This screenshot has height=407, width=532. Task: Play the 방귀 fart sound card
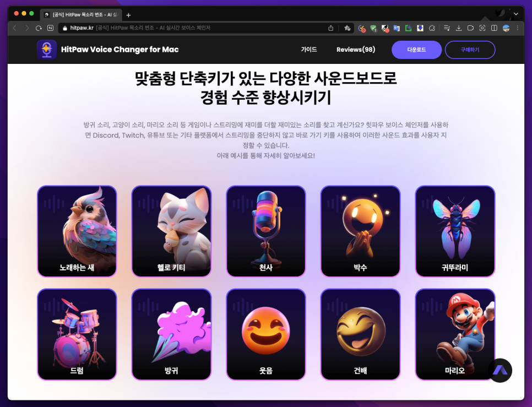click(171, 334)
